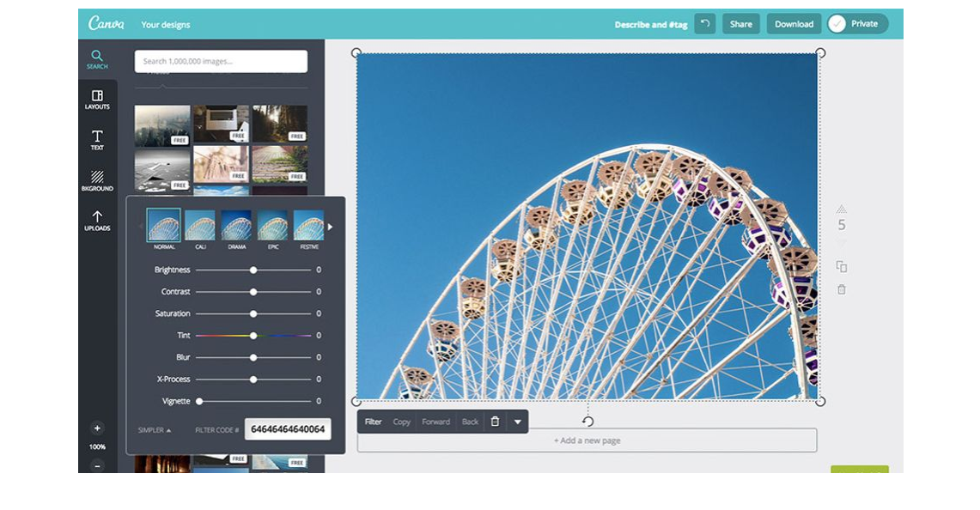Click the Saturation slider handle

click(253, 313)
